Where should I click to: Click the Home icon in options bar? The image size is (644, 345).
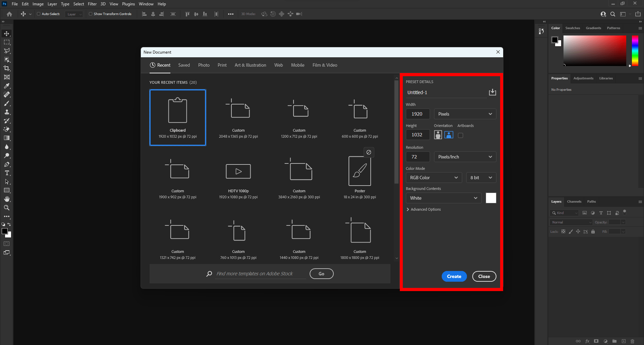[9, 14]
